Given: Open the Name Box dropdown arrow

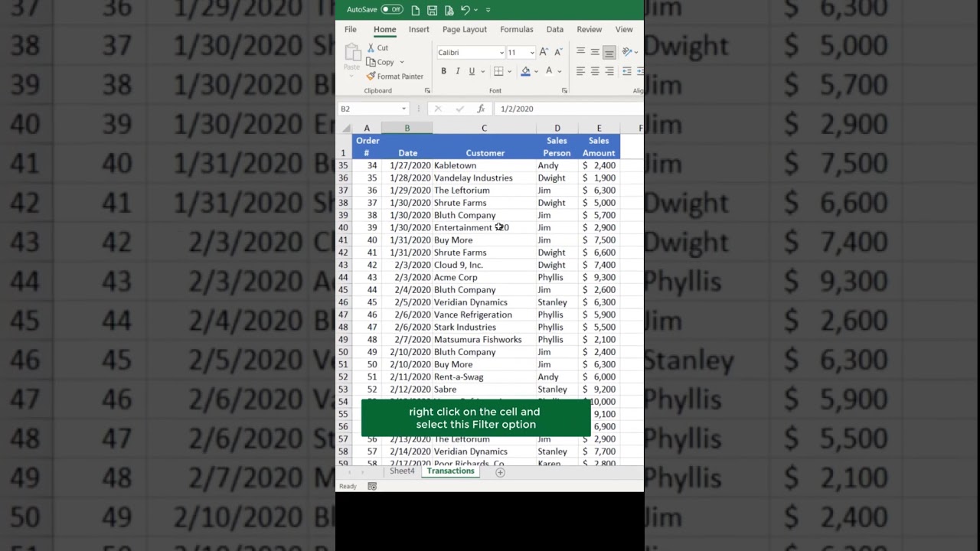Looking at the screenshot, I should pyautogui.click(x=404, y=109).
